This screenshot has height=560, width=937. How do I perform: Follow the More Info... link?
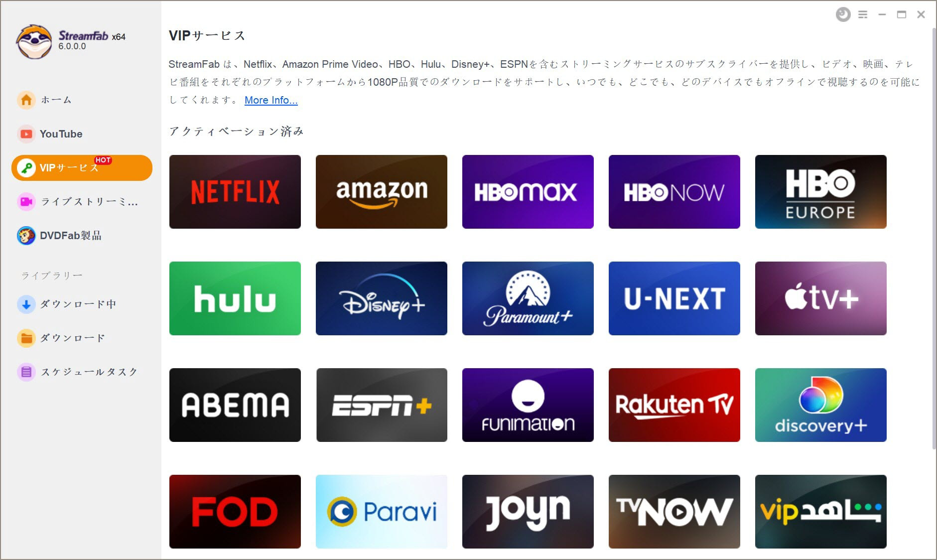(271, 100)
